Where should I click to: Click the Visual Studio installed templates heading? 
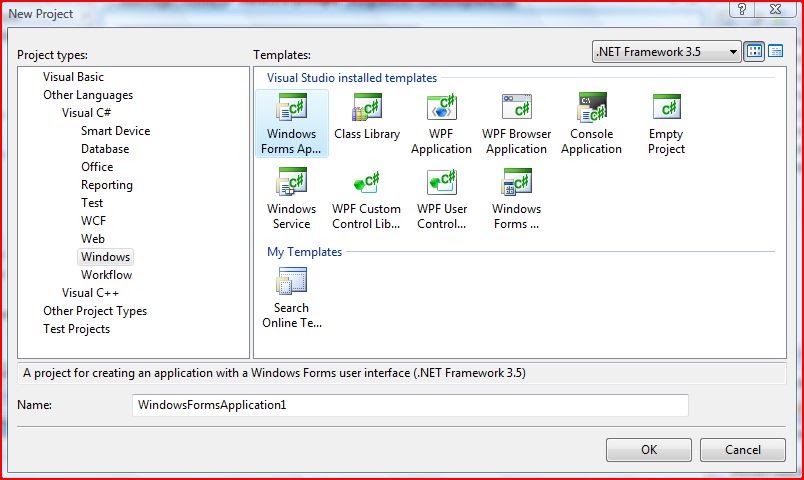pyautogui.click(x=352, y=78)
